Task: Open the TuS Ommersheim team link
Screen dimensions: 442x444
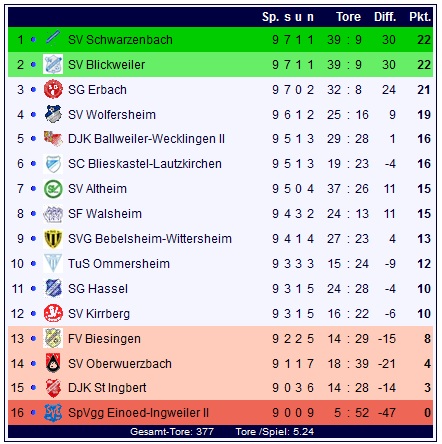Action: pyautogui.click(x=119, y=264)
